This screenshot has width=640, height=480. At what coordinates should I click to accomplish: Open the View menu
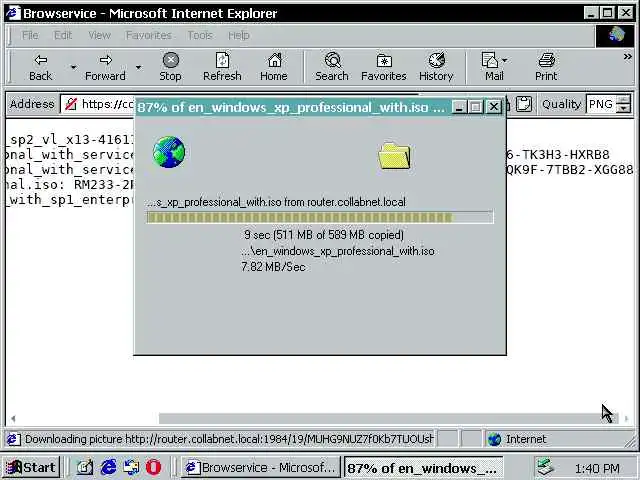(100, 36)
